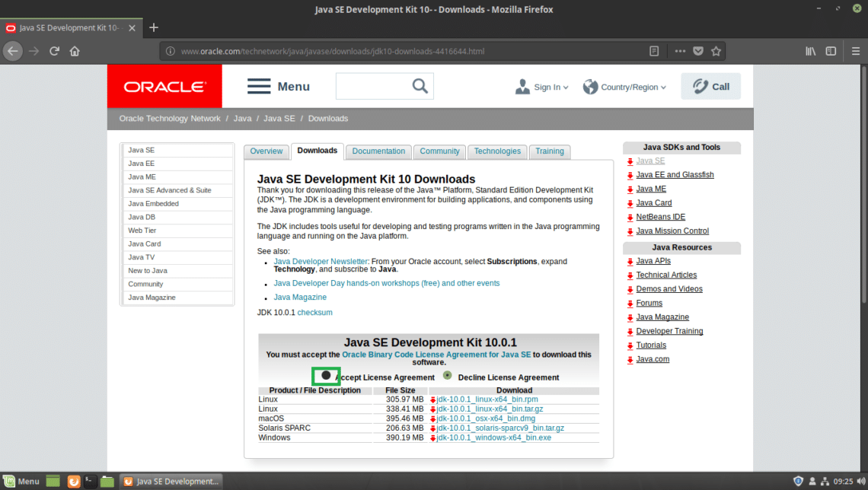
Task: Select the Downloads tab
Action: [318, 151]
